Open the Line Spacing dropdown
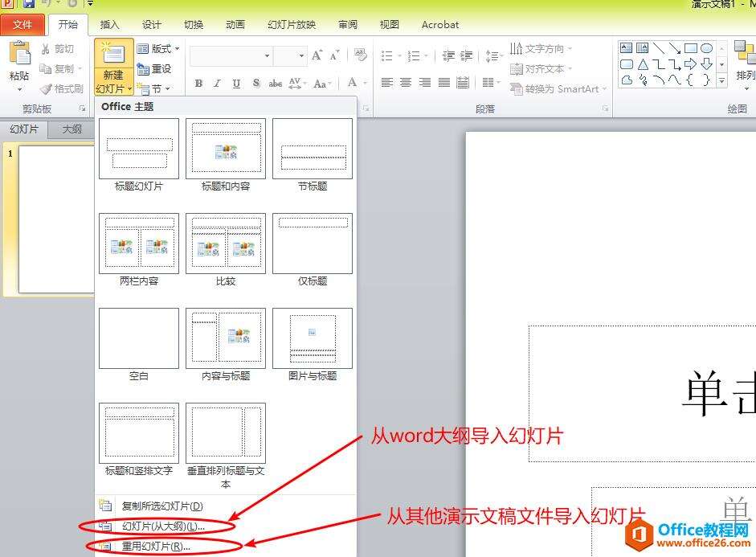The image size is (756, 557). tap(494, 56)
